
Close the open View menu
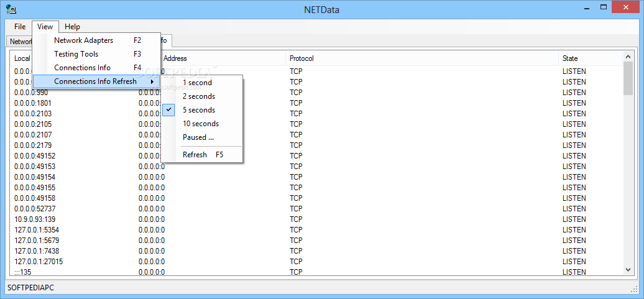point(45,27)
